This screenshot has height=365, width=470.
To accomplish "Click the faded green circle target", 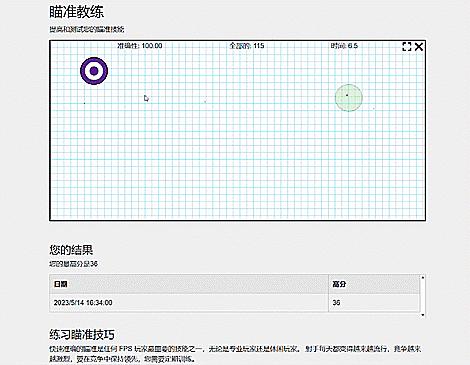I will coord(349,97).
